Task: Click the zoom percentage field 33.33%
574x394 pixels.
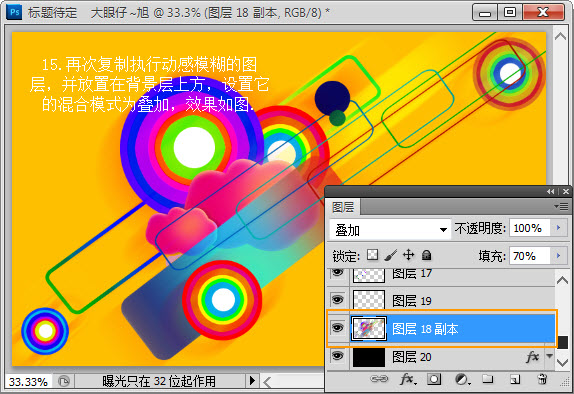Action: 28,382
